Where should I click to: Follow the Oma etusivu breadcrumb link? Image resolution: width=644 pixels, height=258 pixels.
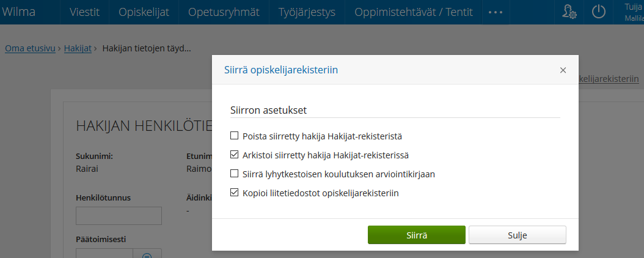click(30, 48)
